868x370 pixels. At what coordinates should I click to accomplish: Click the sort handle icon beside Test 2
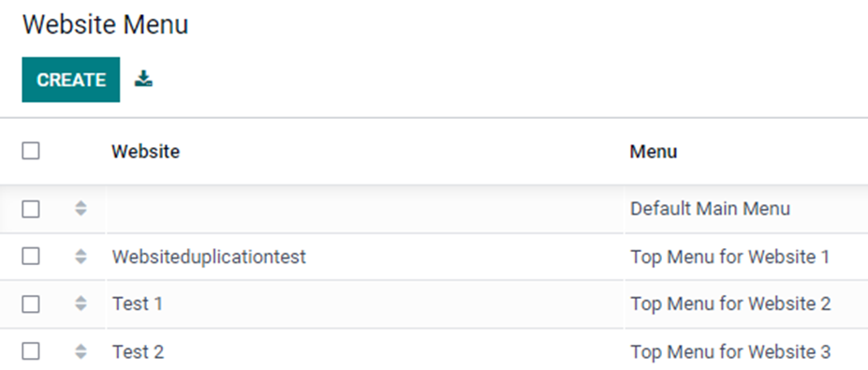coord(81,351)
